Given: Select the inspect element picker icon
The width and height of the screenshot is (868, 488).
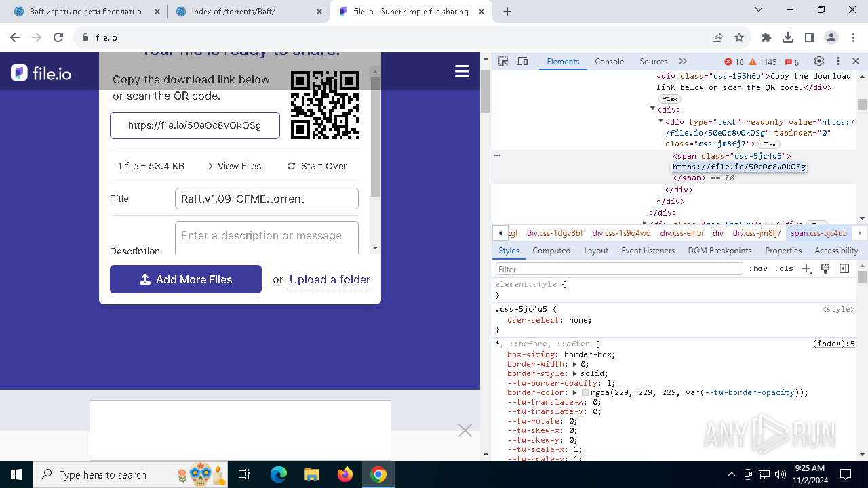Looking at the screenshot, I should (503, 61).
